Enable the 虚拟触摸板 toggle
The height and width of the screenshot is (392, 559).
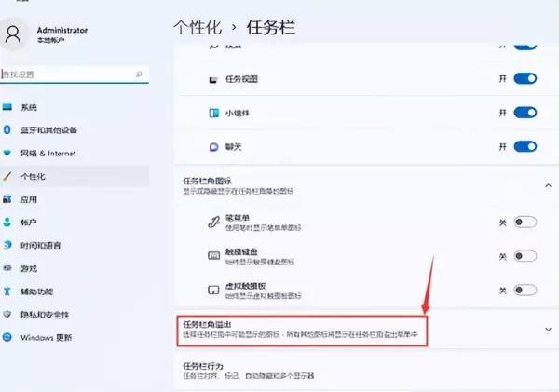[525, 290]
